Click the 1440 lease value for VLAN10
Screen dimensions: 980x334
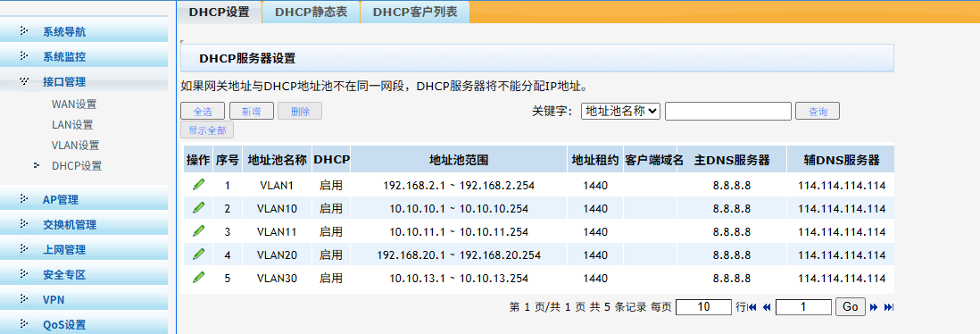(x=595, y=208)
